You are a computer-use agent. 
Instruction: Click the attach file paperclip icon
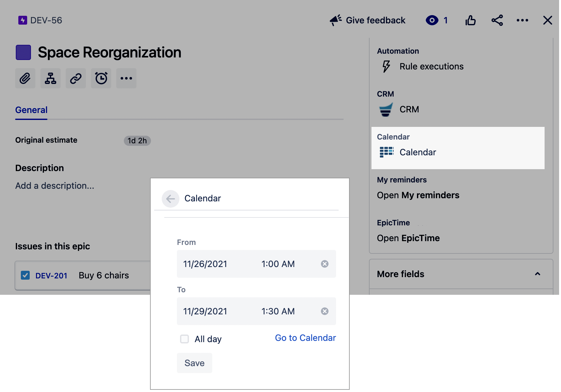(25, 78)
